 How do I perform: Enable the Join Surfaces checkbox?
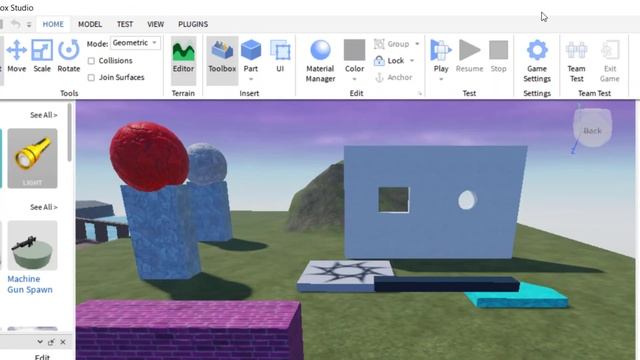point(91,78)
